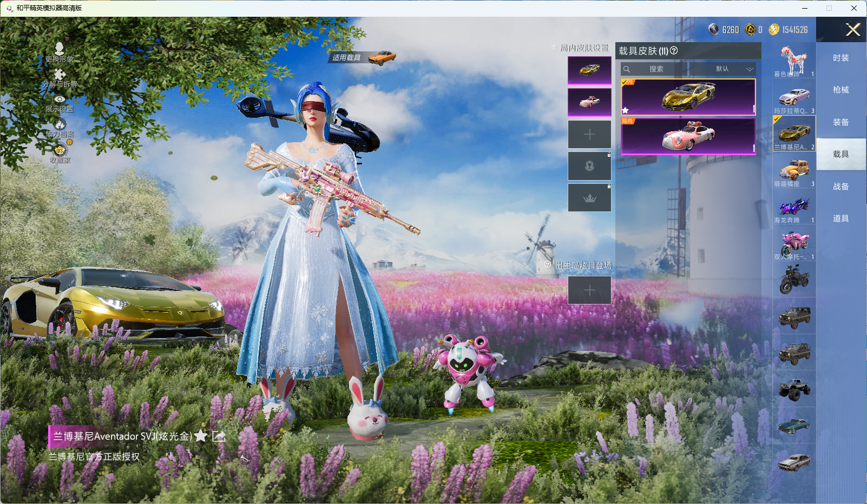Open 展示设置 display settings eye icon

point(60,99)
